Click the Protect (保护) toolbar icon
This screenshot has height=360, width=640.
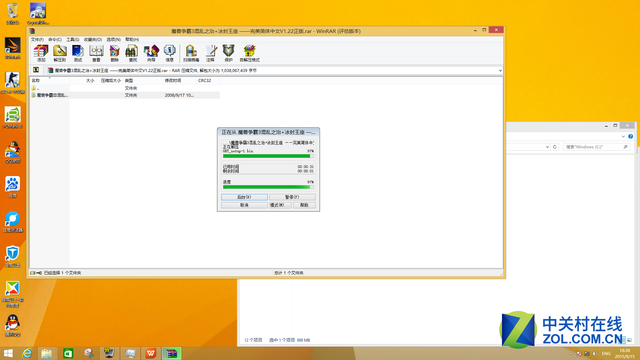(x=228, y=53)
